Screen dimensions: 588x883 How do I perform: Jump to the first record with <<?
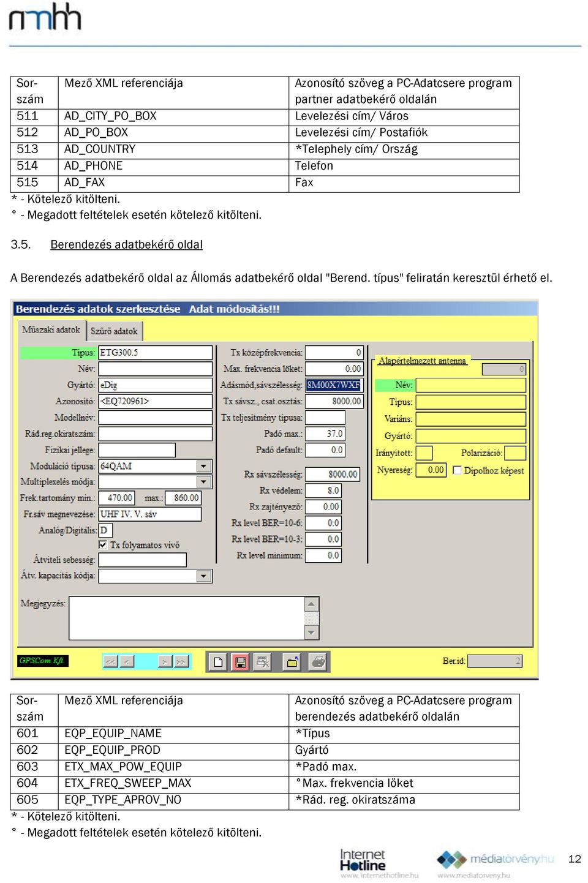[x=110, y=661]
